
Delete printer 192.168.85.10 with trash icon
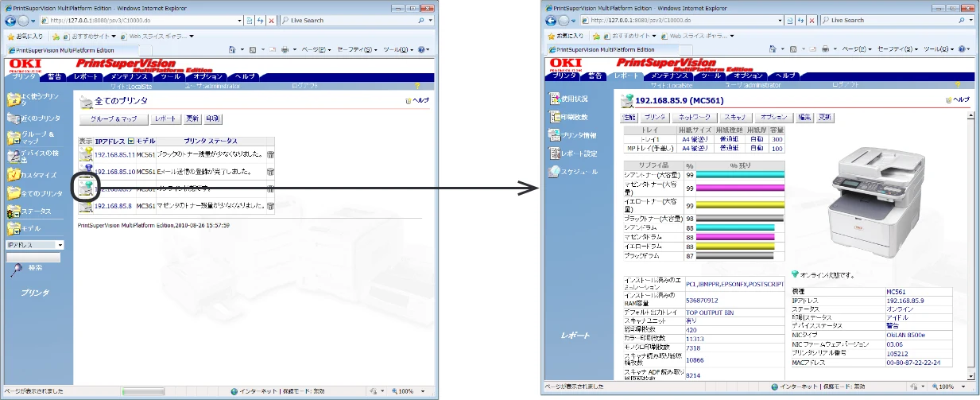coord(270,172)
